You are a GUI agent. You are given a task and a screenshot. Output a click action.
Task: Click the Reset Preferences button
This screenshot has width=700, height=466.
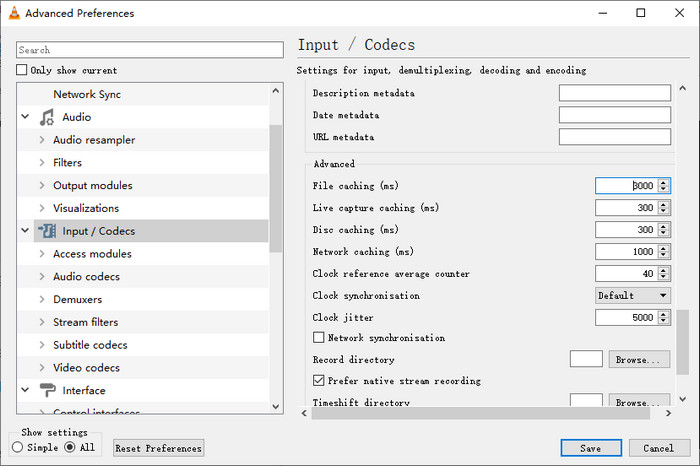pos(158,448)
